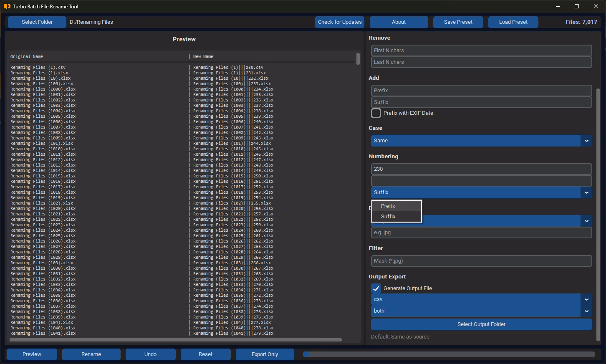This screenshot has width=606, height=364.
Task: Click the Export Only button
Action: tap(265, 354)
